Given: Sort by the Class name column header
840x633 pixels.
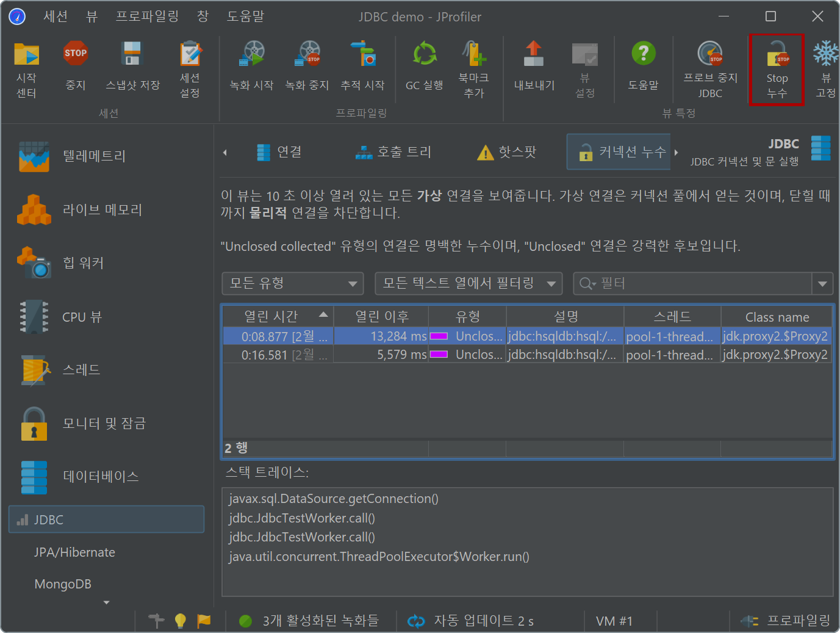Looking at the screenshot, I should [x=777, y=317].
